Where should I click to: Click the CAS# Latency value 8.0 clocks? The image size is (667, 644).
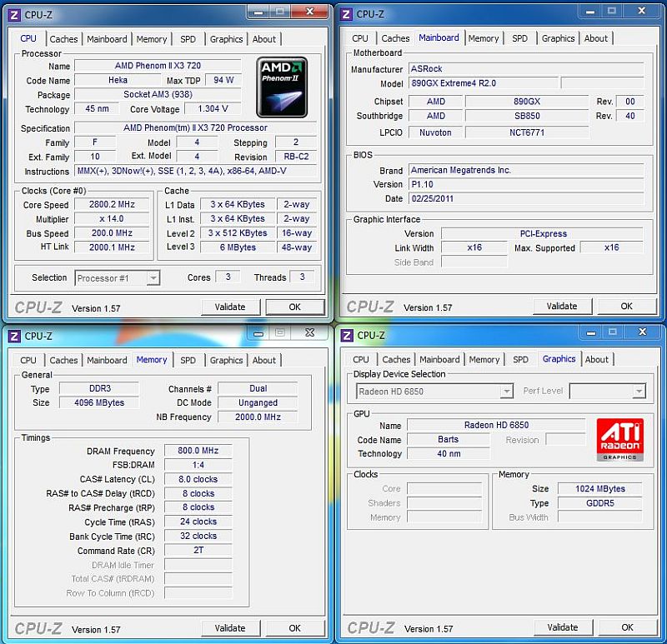(198, 480)
